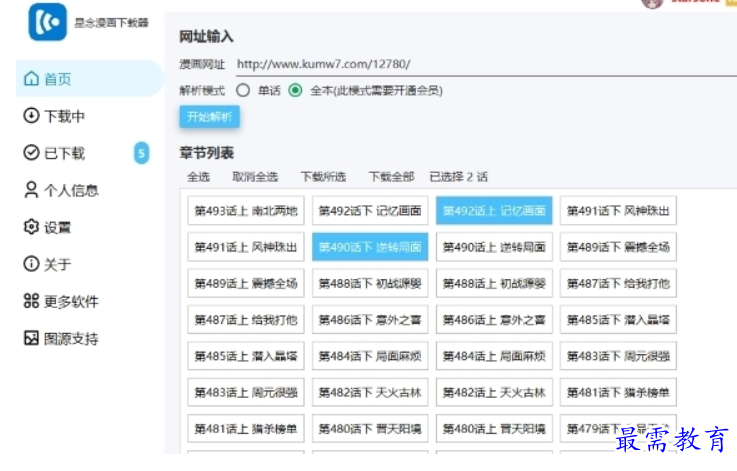The image size is (737, 471).
Task: Click the 已下载 checkmark icon
Action: coord(31,153)
